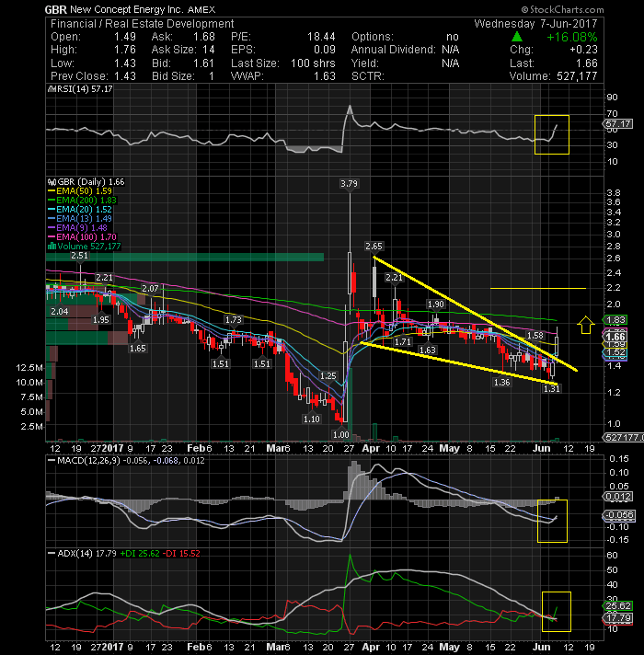Click the 57.17 RSI axis value tag
Image resolution: width=644 pixels, height=655 pixels.
[x=618, y=123]
